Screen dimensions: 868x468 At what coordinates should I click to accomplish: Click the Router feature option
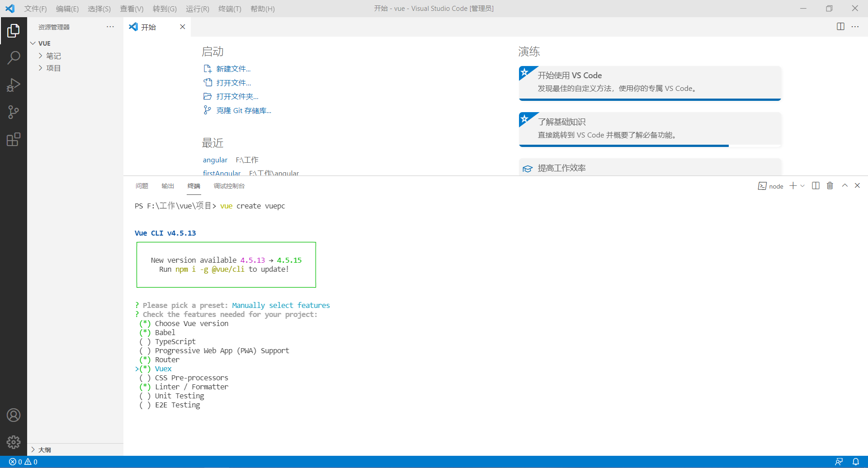click(x=167, y=359)
